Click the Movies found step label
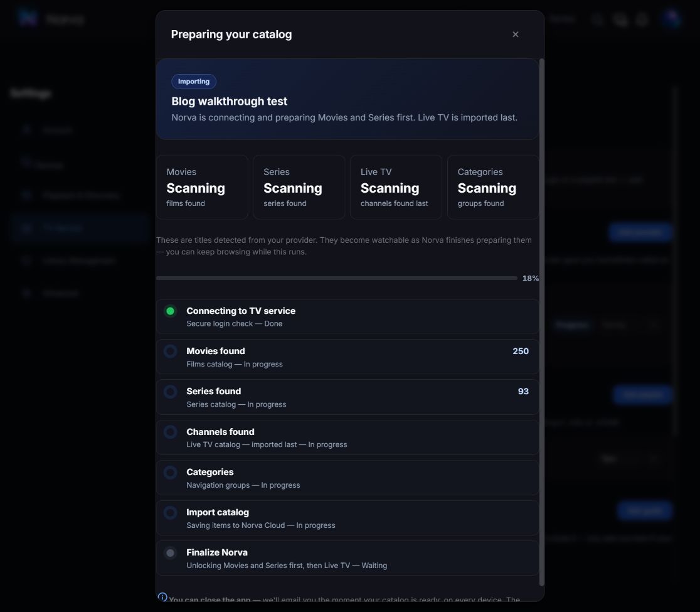This screenshot has width=700, height=612. pyautogui.click(x=216, y=351)
